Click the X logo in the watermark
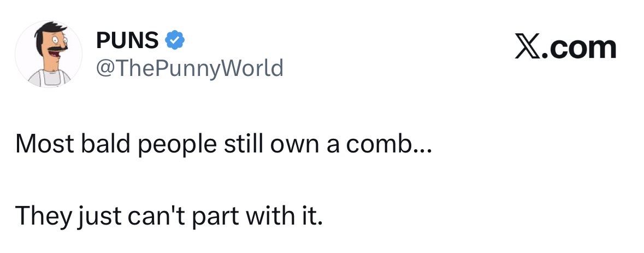 click(529, 48)
